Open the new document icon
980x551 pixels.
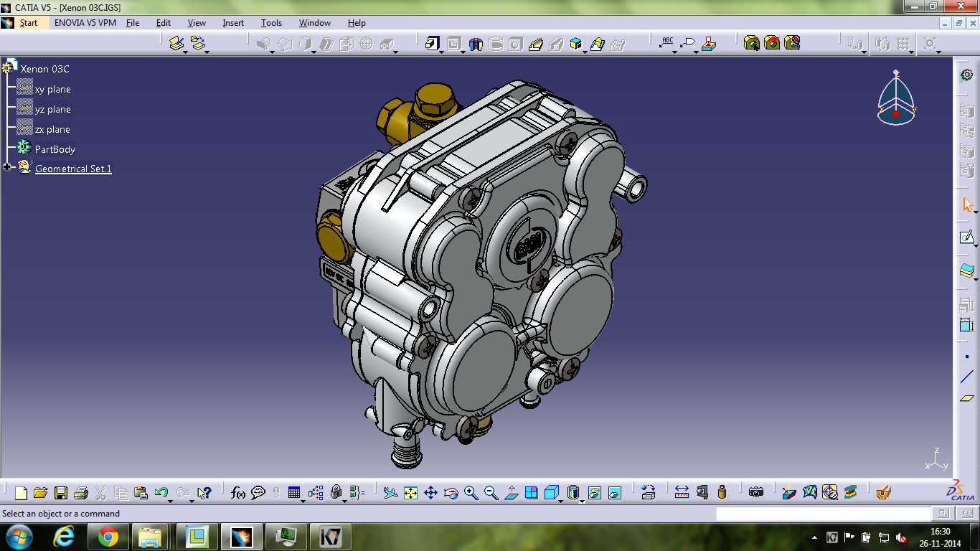coord(21,493)
